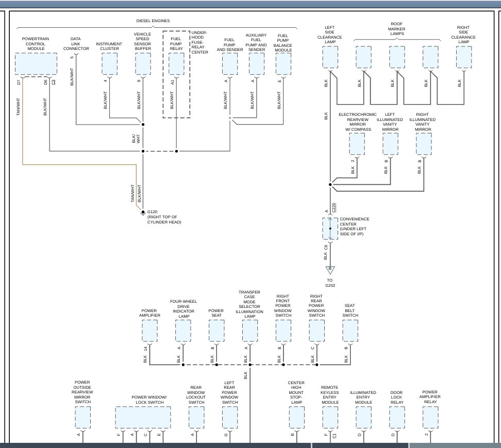Click the 'VEHICLE SPEED SENSOR BUFFER' label

click(x=142, y=41)
